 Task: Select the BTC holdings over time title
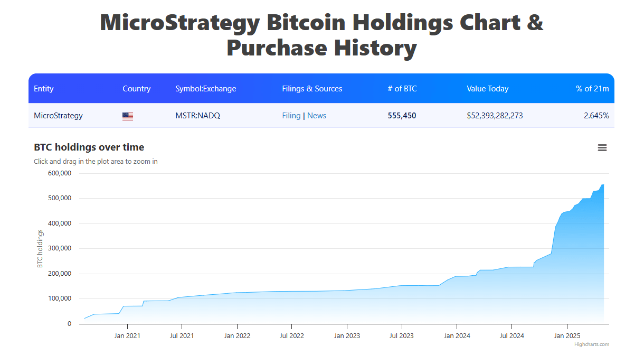coord(89,147)
